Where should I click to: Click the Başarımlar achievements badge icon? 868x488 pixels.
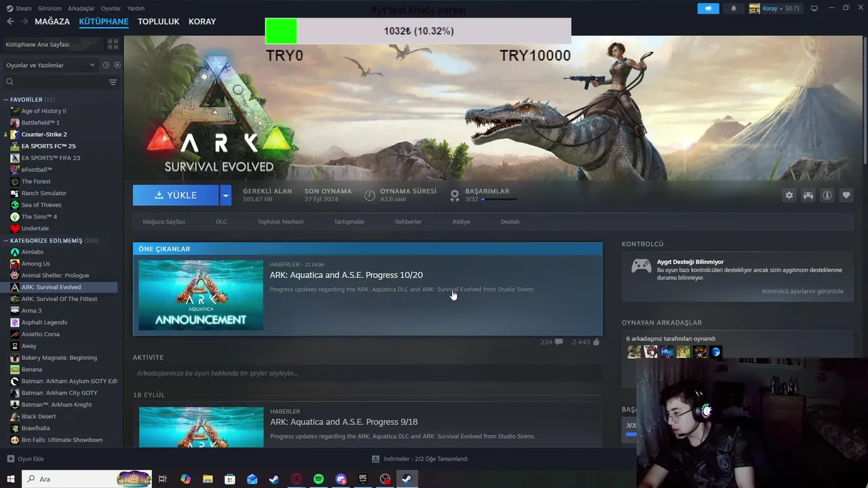455,195
